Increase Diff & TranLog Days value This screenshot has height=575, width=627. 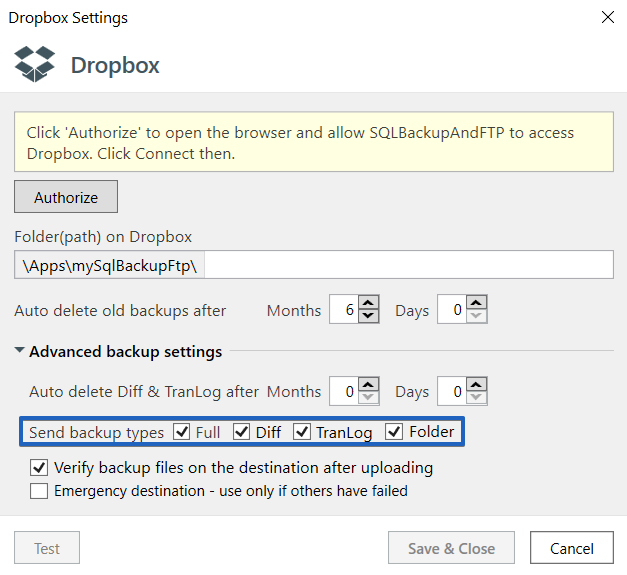[476, 384]
